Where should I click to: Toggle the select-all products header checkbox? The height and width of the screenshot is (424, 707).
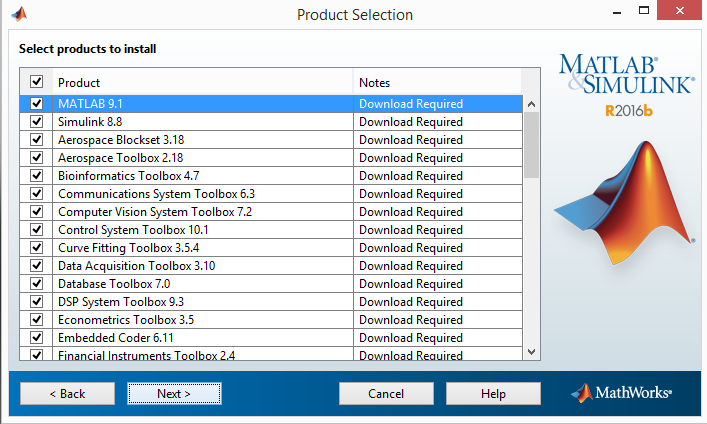pyautogui.click(x=37, y=82)
